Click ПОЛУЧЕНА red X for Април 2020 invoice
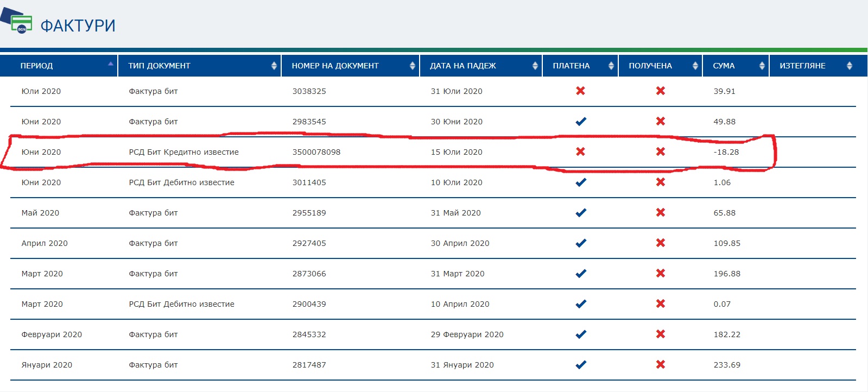This screenshot has height=392, width=868. point(660,243)
